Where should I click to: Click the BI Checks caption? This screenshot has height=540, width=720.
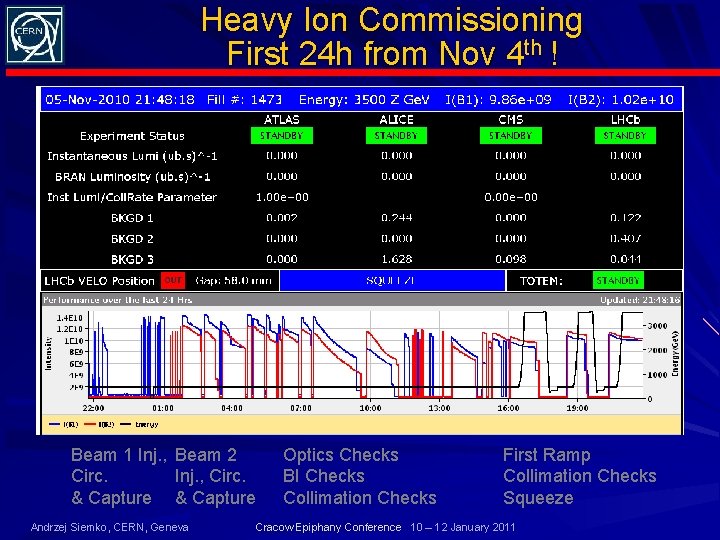point(324,476)
